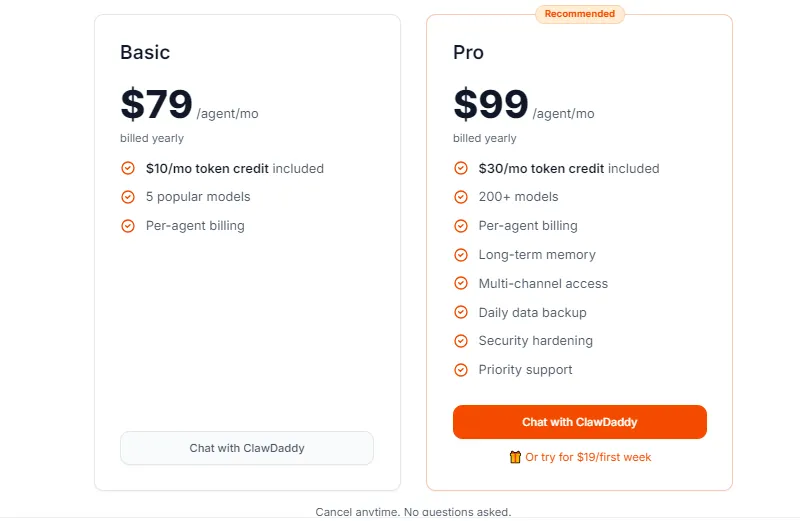Click checkmark icon beside Long-term memory
This screenshot has height=521, width=800.
pos(461,255)
